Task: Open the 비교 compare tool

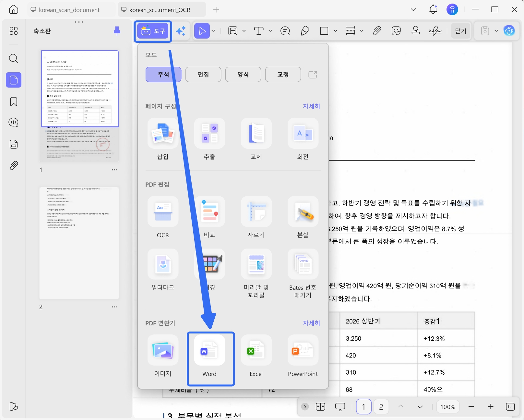Action: point(209,217)
